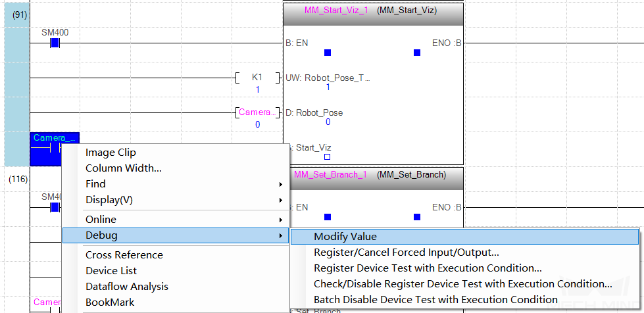Click the Start_Viz empty status indicator
The height and width of the screenshot is (313, 644).
(x=328, y=157)
